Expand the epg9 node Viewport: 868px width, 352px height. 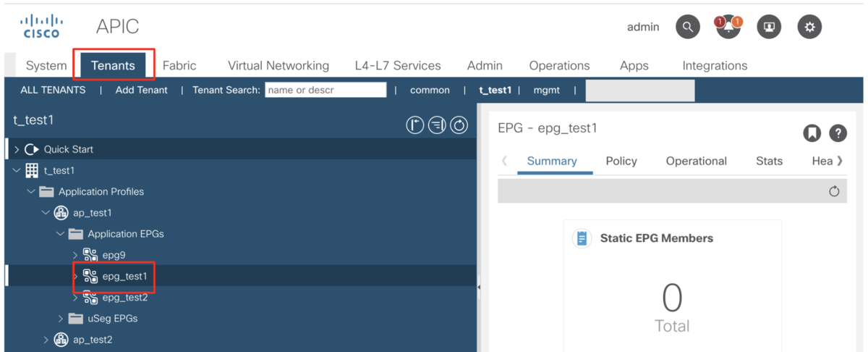75,255
